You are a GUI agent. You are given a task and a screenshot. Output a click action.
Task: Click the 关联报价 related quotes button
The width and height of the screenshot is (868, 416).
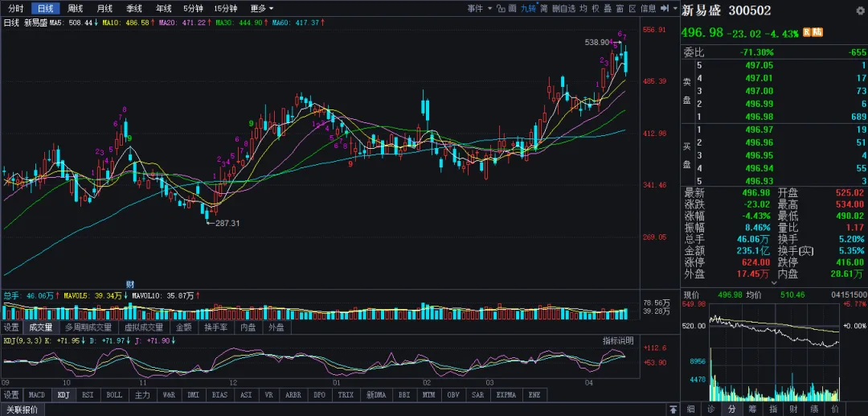coord(23,410)
